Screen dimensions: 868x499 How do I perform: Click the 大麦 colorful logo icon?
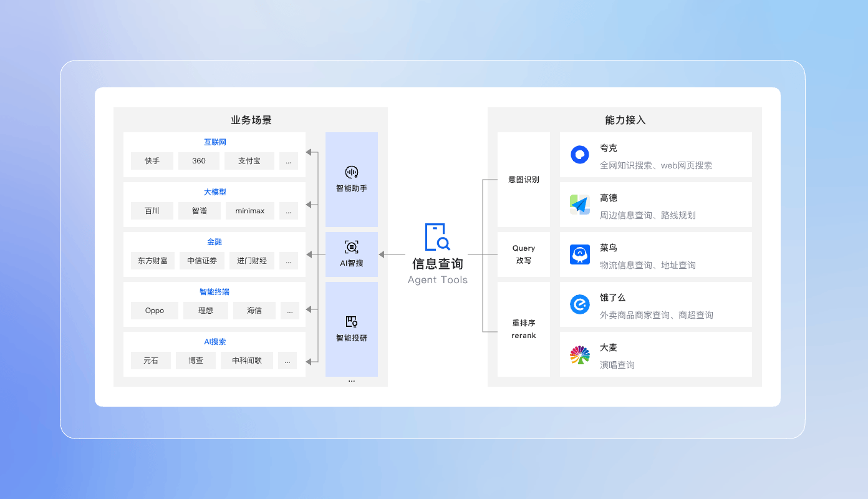pyautogui.click(x=580, y=355)
